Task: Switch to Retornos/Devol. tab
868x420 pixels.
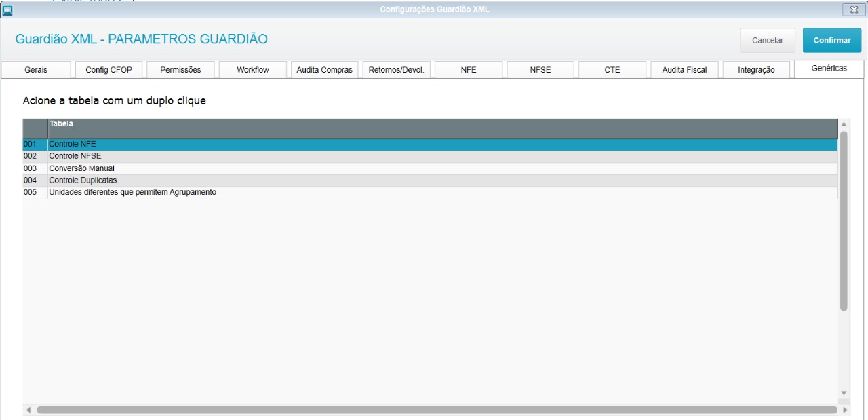Action: click(396, 70)
